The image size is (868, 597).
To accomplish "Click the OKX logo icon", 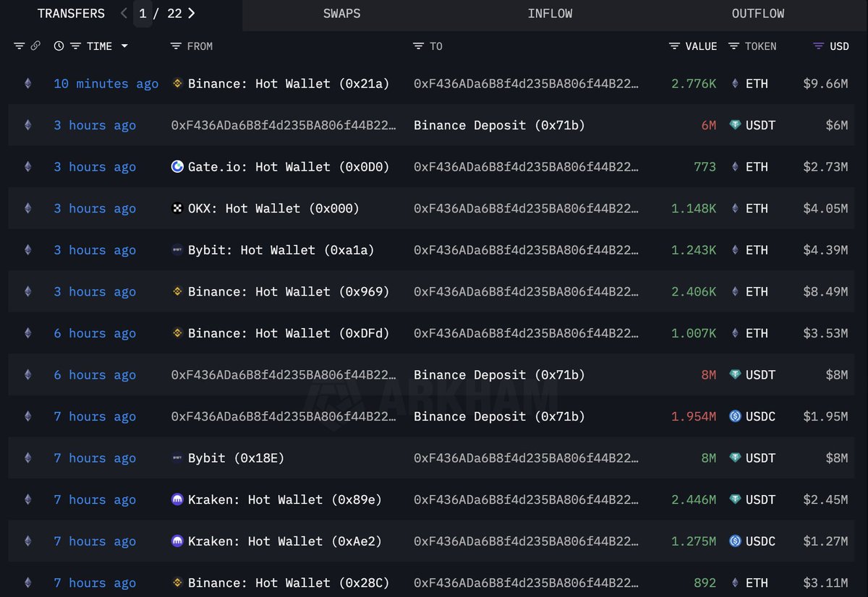I will (177, 209).
